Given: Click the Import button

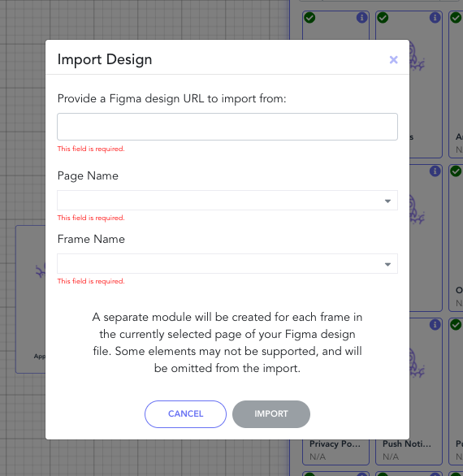Looking at the screenshot, I should click(x=271, y=414).
